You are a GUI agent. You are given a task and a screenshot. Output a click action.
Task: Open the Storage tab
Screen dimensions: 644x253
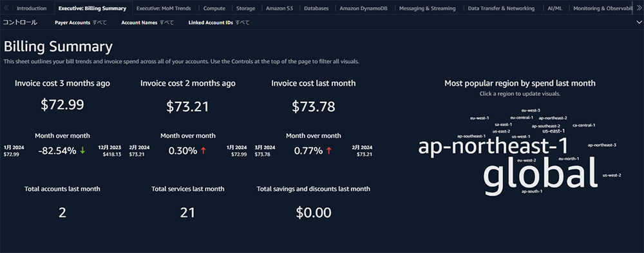pos(245,8)
